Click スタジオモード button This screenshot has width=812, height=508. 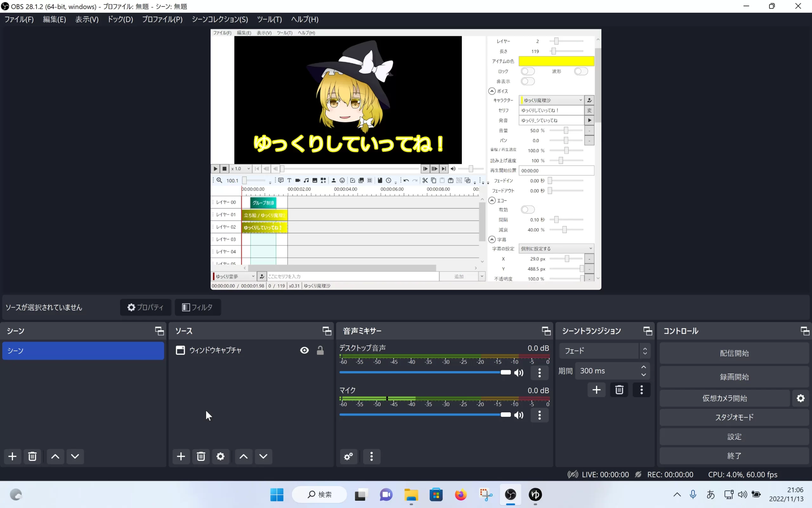[x=734, y=417]
